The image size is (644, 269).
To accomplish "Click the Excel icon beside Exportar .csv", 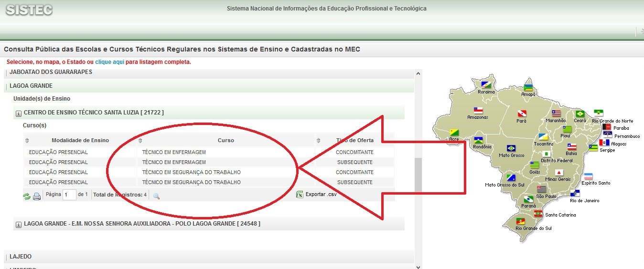I will coord(300,195).
